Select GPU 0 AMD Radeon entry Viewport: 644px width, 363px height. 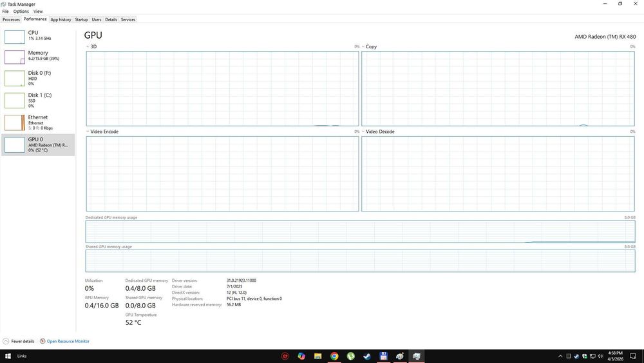tap(38, 144)
